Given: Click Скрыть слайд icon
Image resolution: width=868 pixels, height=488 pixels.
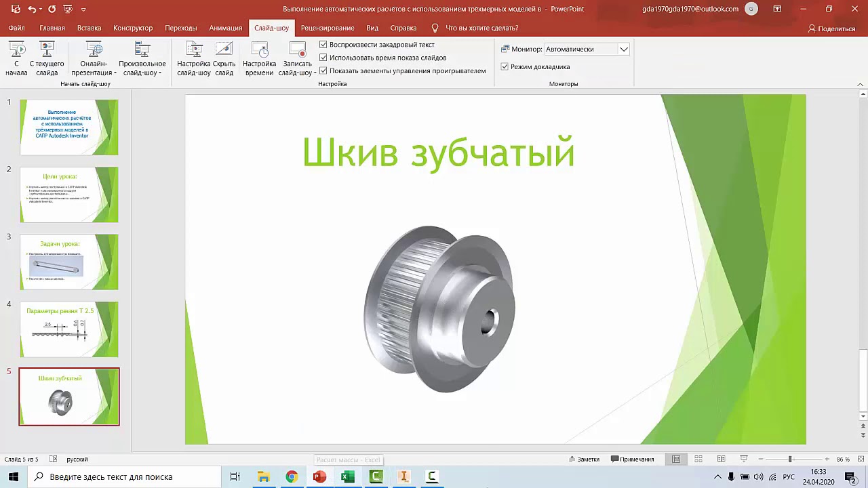Looking at the screenshot, I should click(224, 58).
